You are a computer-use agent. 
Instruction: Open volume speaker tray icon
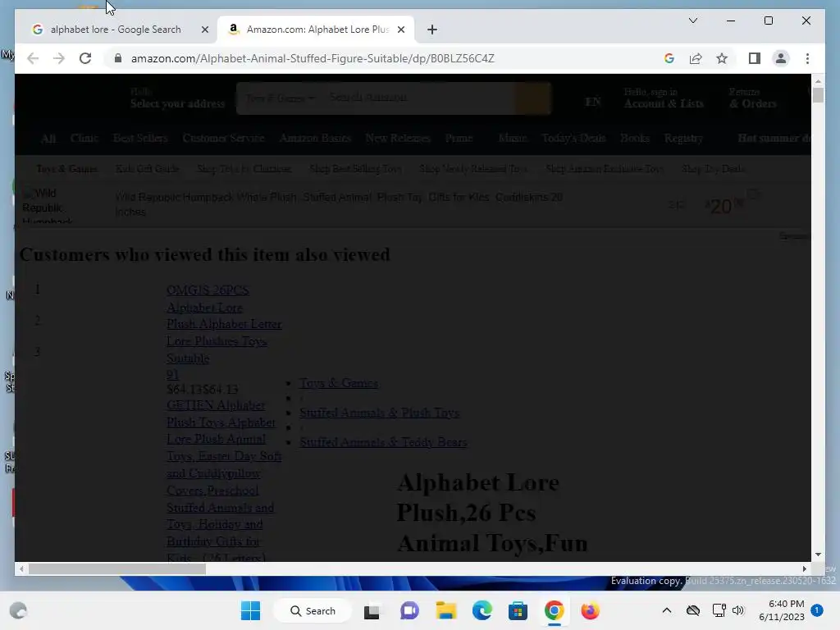coord(738,610)
